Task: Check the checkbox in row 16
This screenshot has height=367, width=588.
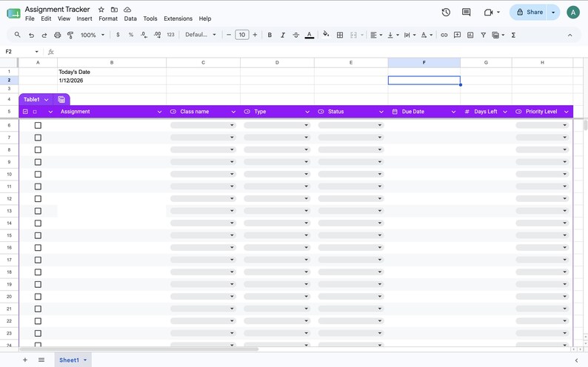Action: coord(38,248)
